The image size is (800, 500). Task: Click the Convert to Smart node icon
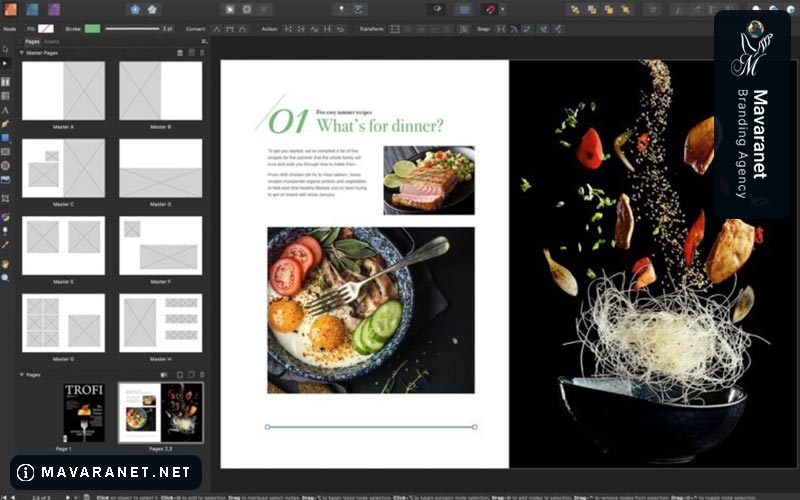coord(243,29)
